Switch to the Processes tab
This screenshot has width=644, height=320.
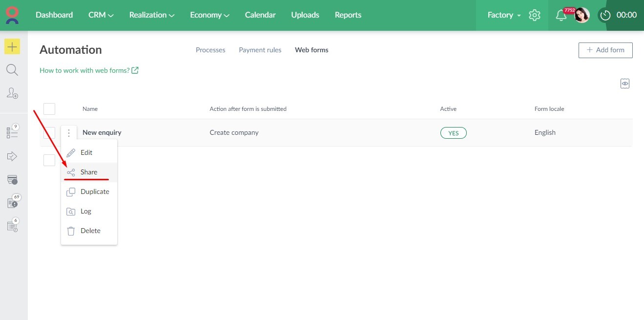(x=210, y=50)
